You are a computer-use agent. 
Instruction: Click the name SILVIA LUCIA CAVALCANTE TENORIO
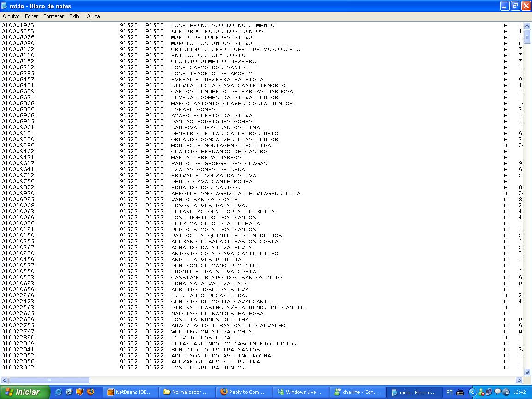click(x=228, y=85)
